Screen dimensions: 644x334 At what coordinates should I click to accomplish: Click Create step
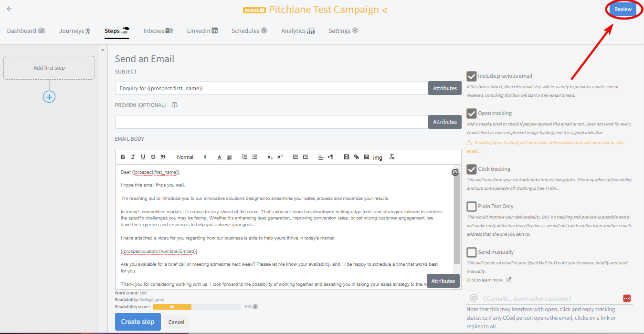(x=137, y=322)
